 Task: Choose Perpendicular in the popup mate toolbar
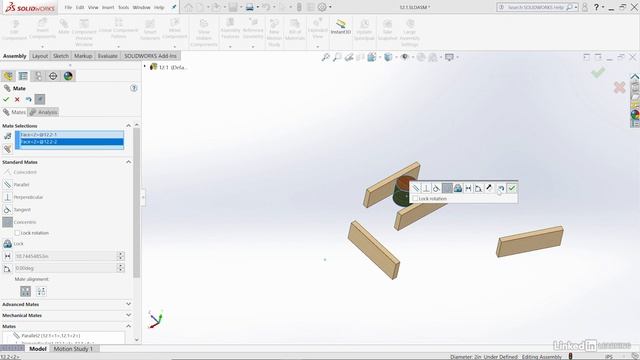[426, 188]
